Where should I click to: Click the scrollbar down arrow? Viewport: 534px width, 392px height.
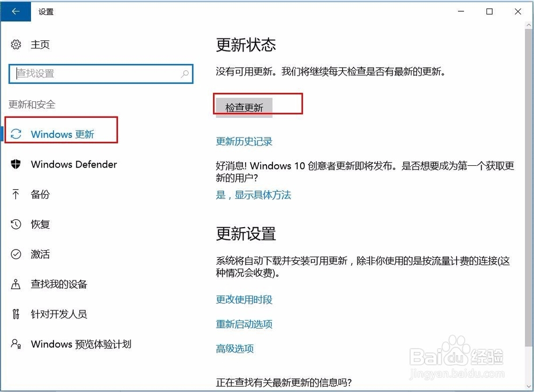click(529, 386)
